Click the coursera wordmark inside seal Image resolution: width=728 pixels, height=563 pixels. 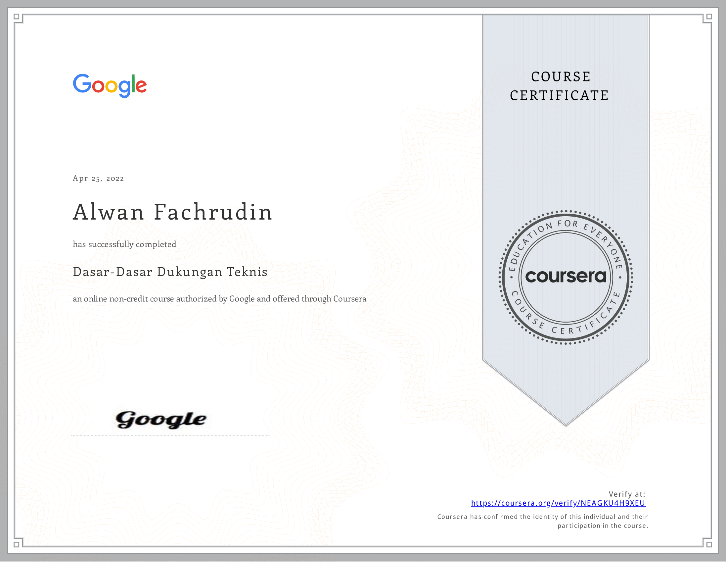(566, 277)
